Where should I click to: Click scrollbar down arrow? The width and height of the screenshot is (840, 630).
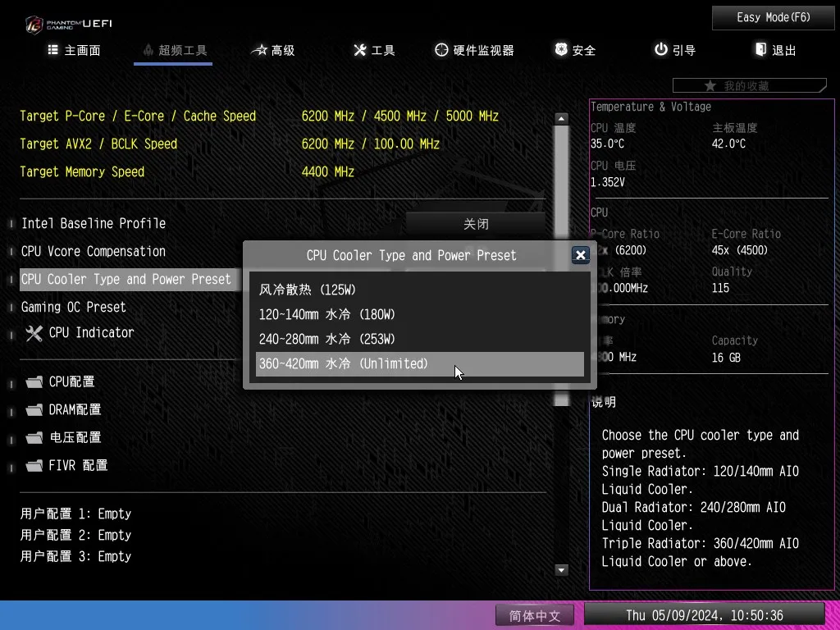(x=561, y=570)
